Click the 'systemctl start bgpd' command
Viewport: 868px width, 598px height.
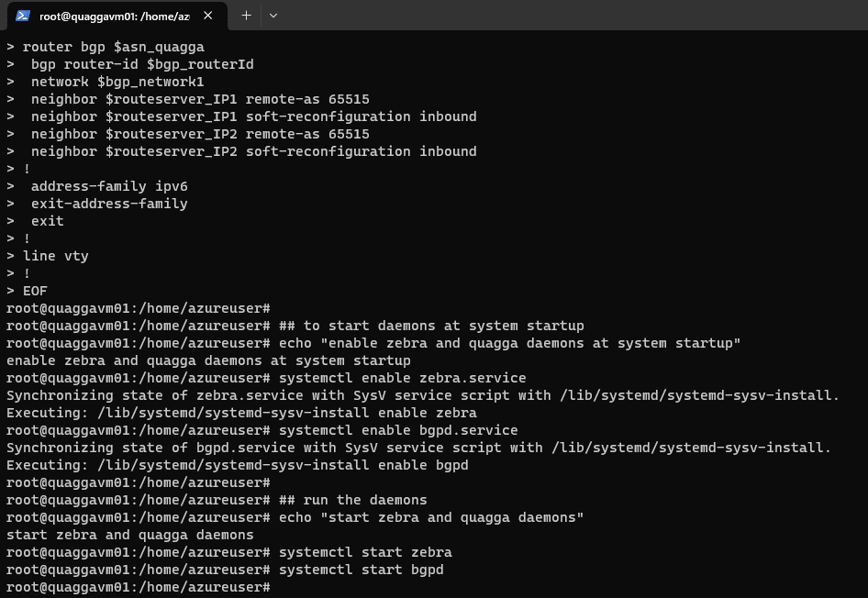coord(362,570)
